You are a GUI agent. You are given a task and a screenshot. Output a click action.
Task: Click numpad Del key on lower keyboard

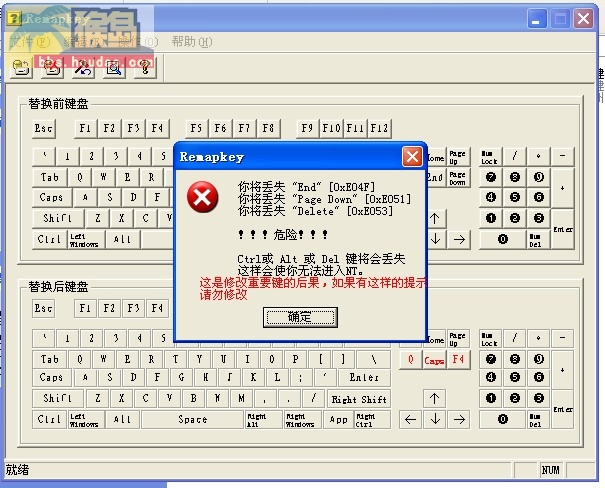[539, 419]
